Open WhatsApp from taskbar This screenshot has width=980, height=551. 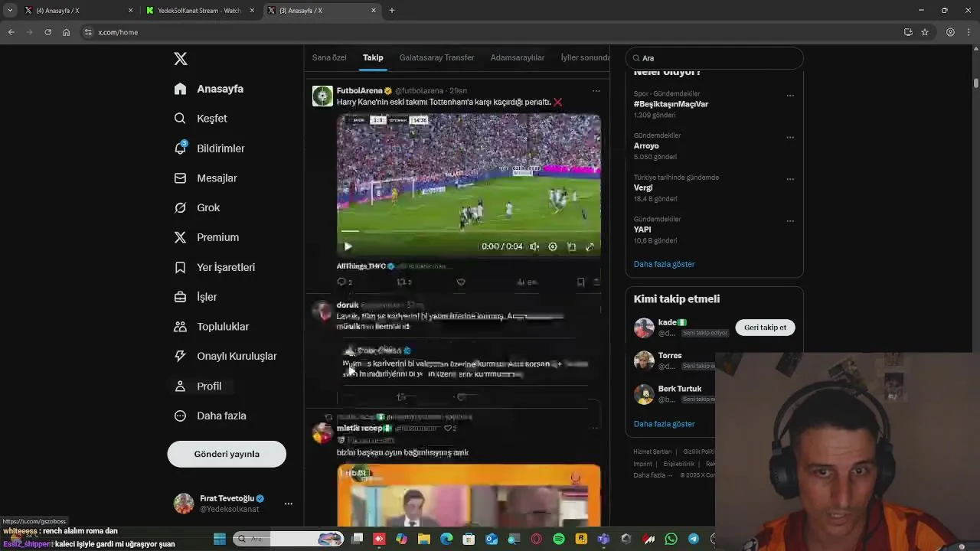click(671, 540)
